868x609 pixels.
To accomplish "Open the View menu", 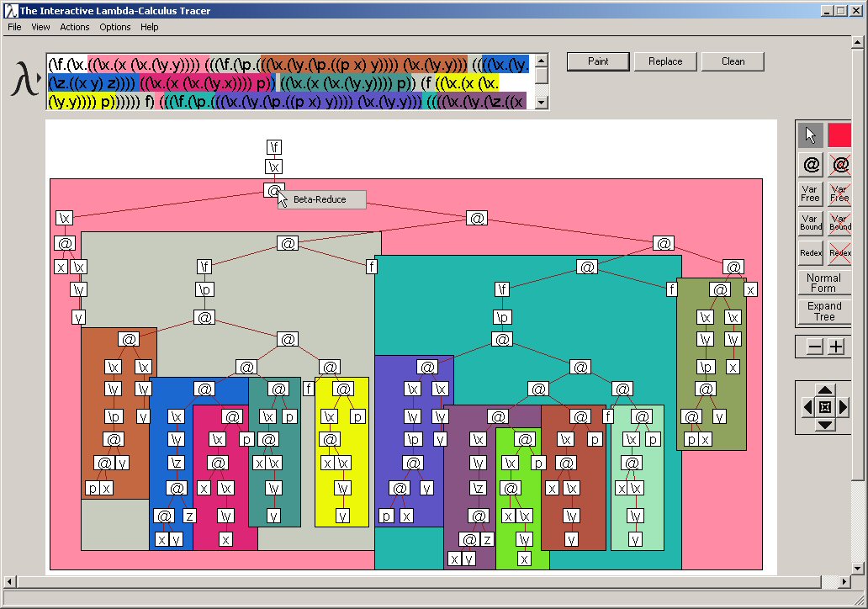I will (40, 27).
